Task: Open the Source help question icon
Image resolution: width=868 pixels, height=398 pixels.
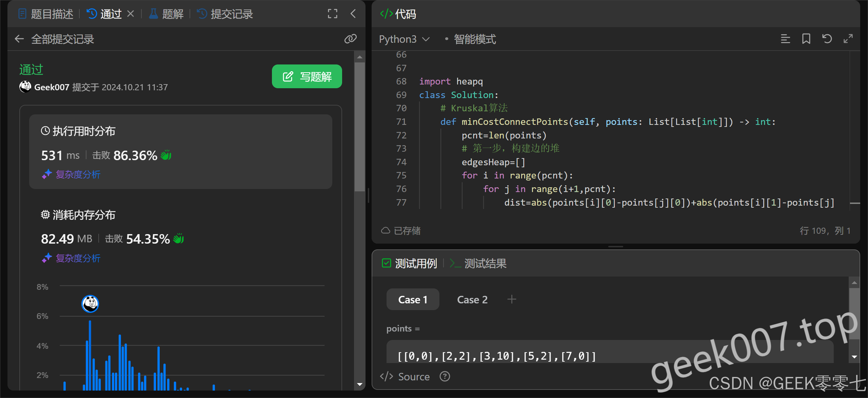Action: tap(445, 376)
